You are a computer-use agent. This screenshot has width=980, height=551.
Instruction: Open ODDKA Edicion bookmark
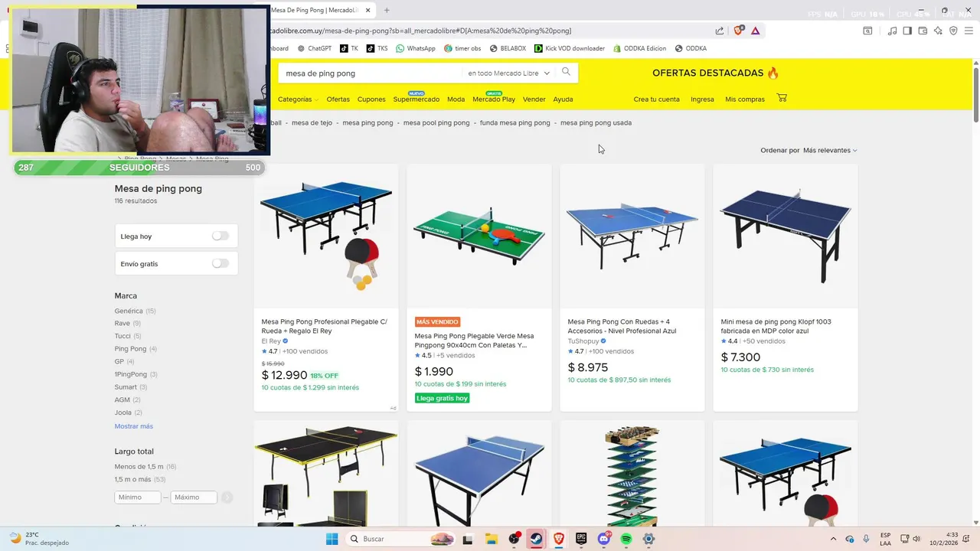click(x=640, y=48)
